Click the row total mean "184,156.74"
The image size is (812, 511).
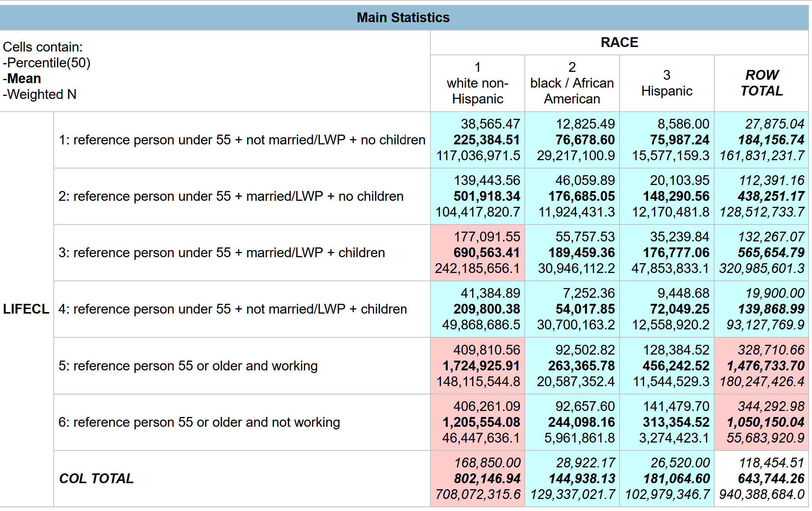coord(771,140)
